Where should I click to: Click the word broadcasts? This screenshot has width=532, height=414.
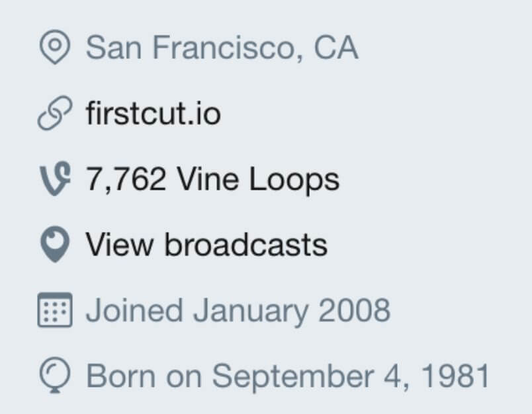click(245, 245)
